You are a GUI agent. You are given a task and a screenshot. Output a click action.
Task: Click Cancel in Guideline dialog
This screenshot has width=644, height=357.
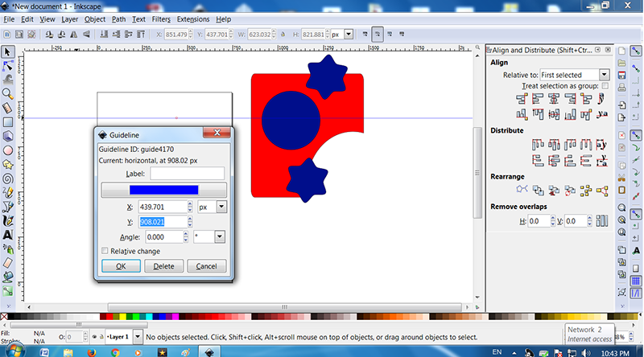click(x=206, y=266)
